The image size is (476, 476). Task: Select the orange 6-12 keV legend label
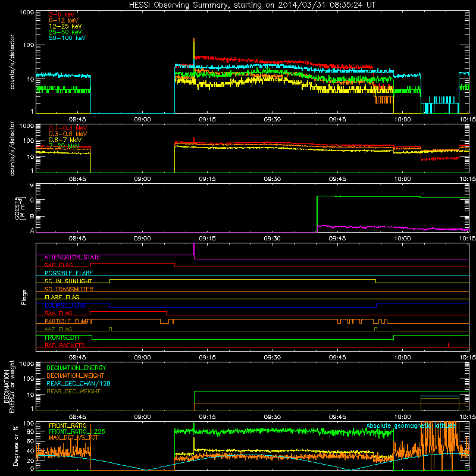[x=64, y=20]
